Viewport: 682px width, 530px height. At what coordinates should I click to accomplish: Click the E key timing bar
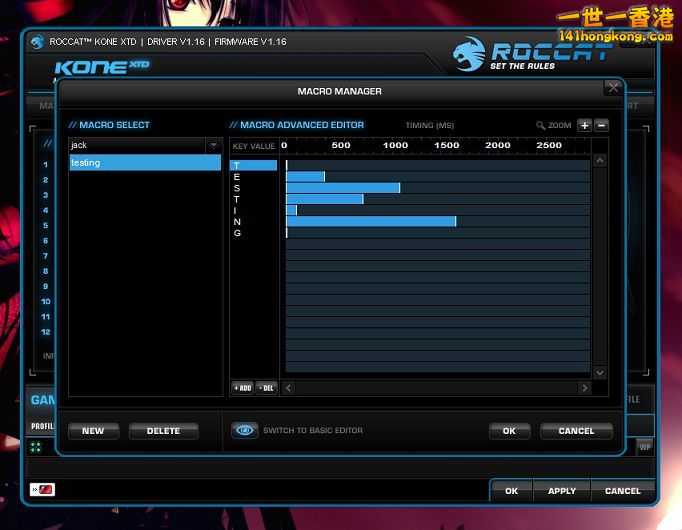(305, 177)
